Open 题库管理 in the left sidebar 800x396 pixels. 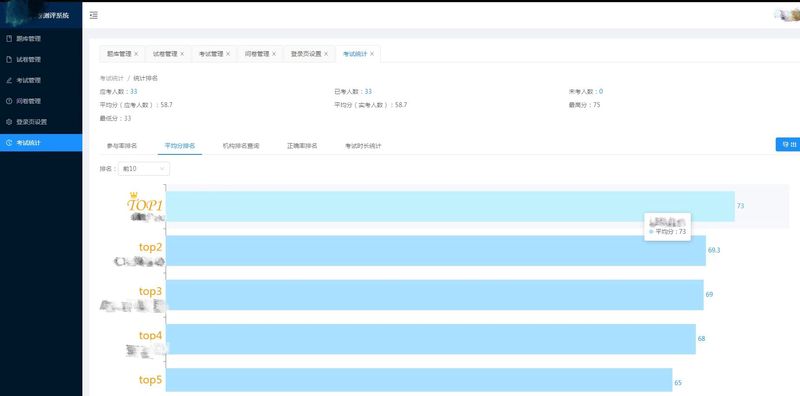tap(41, 38)
